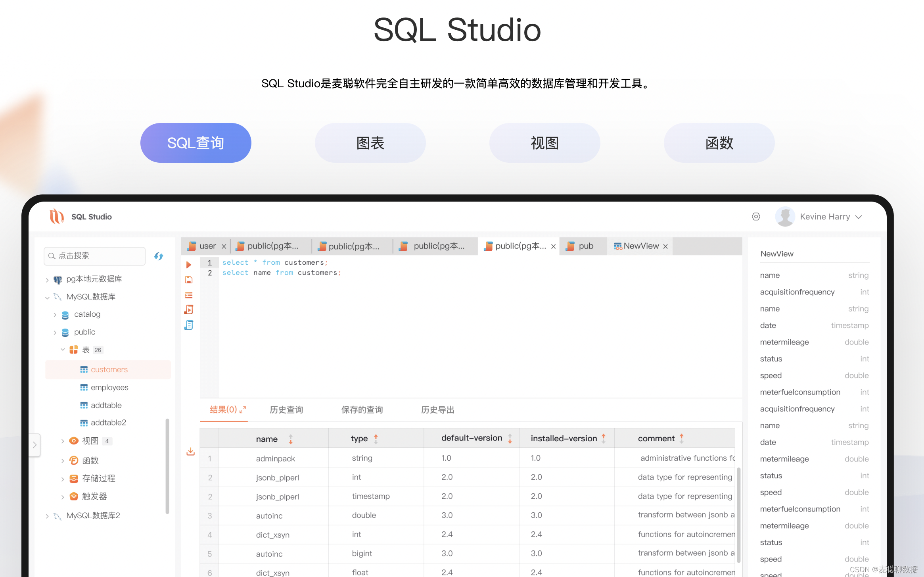
Task: Sort by the type column arrows
Action: pyautogui.click(x=376, y=439)
